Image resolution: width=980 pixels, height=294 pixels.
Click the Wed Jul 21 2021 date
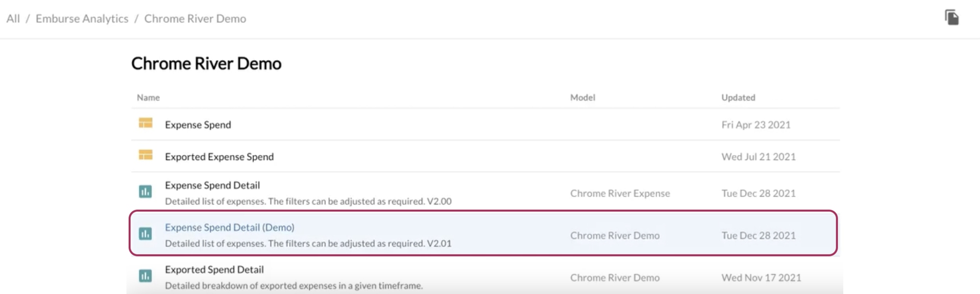(758, 157)
